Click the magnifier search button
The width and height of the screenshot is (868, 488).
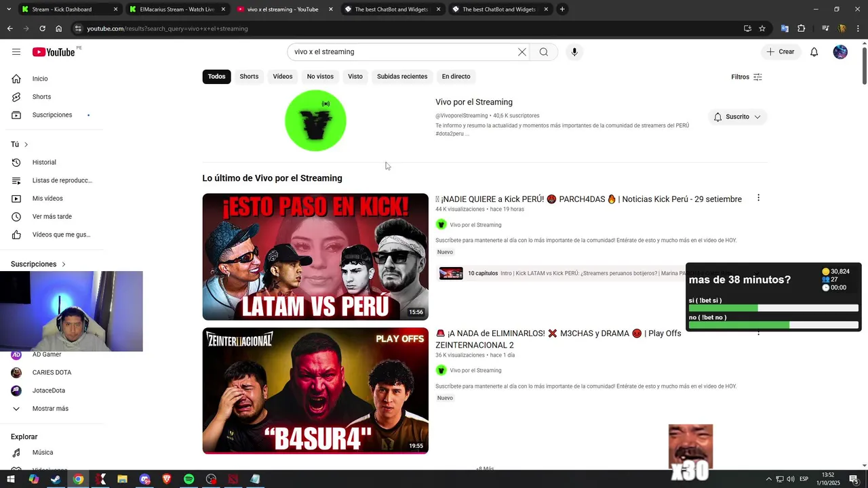tap(544, 52)
